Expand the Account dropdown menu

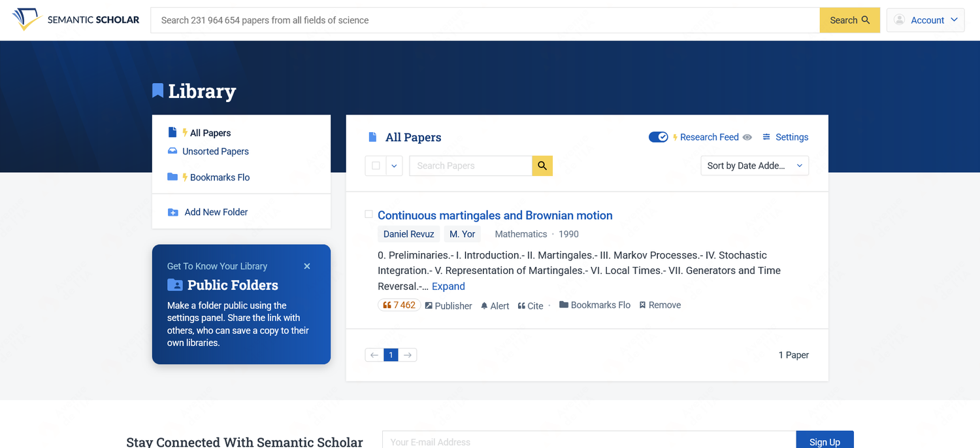[925, 20]
